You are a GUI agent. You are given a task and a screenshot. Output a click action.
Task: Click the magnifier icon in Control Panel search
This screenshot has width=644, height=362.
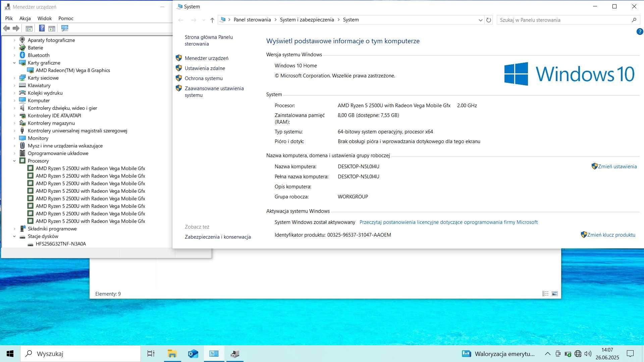(634, 20)
